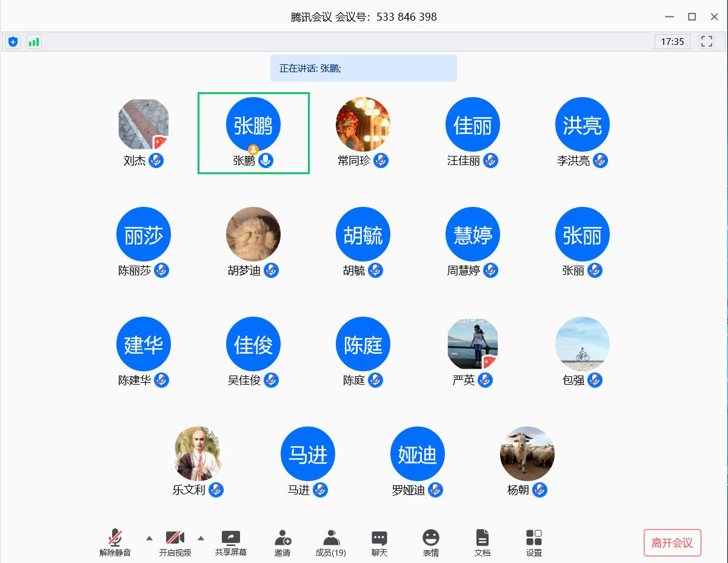Select 常同珍's avatar thumbnail
Screen dimensions: 728x563
click(362, 124)
